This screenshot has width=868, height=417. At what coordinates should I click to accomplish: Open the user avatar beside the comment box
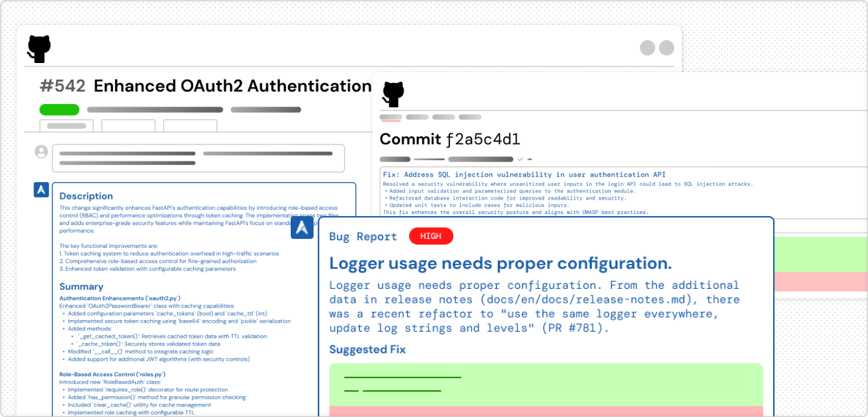pos(42,152)
